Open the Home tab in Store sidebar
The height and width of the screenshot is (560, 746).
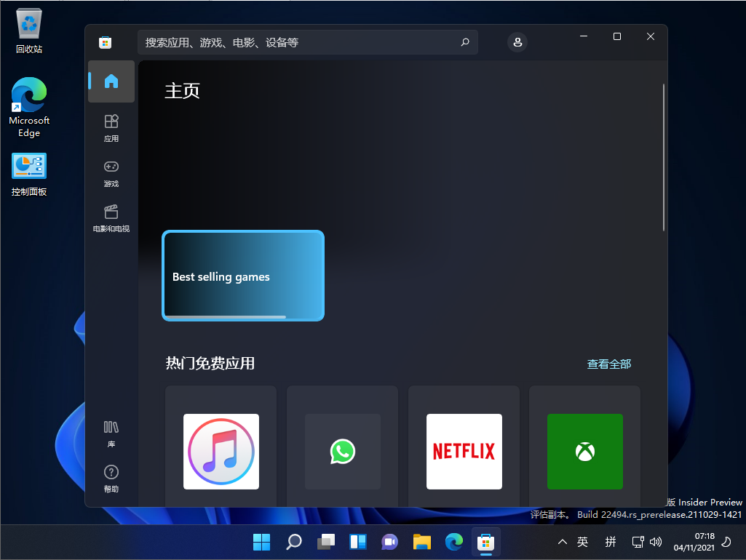pyautogui.click(x=111, y=81)
